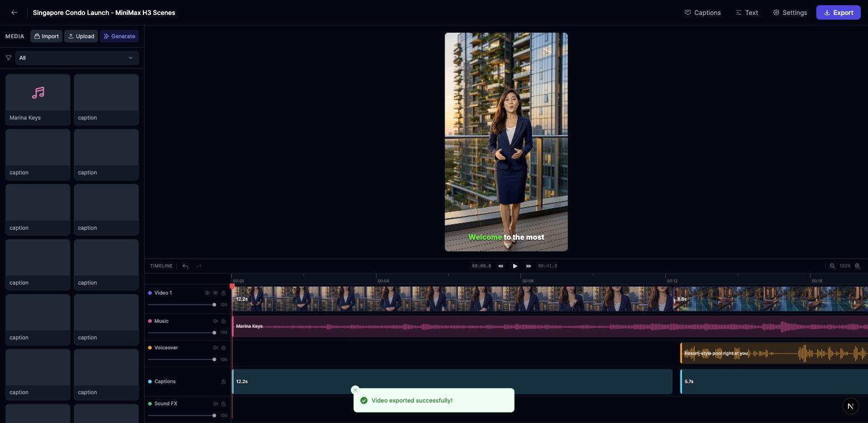
Task: Select the Marina Keys audio thumbnail
Action: (x=38, y=100)
